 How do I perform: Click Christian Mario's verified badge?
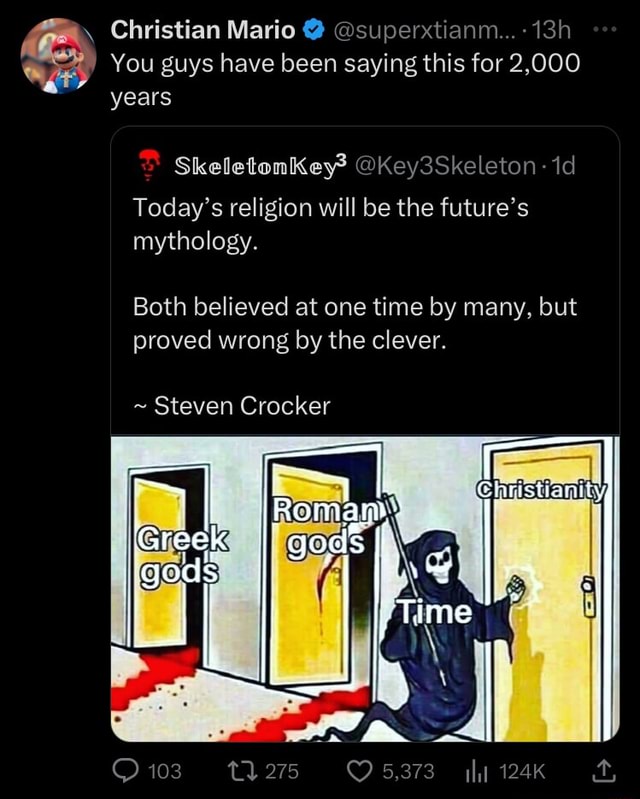tap(314, 31)
